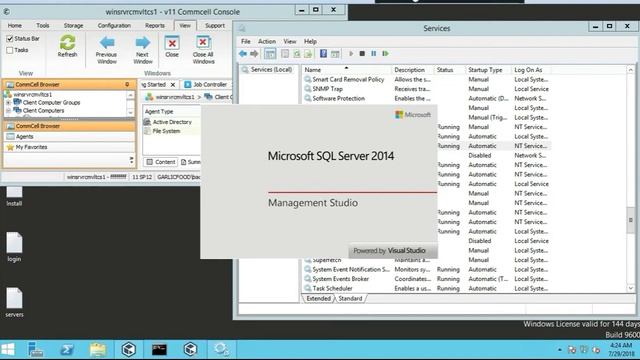Click Help icon in Services toolbar
Viewport: 640px width, 360px height.
point(323,53)
